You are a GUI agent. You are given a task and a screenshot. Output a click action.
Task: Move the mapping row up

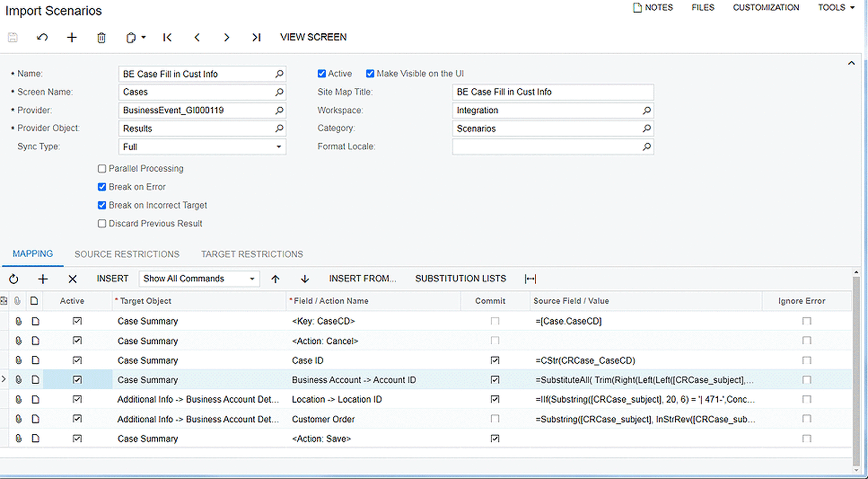point(275,279)
